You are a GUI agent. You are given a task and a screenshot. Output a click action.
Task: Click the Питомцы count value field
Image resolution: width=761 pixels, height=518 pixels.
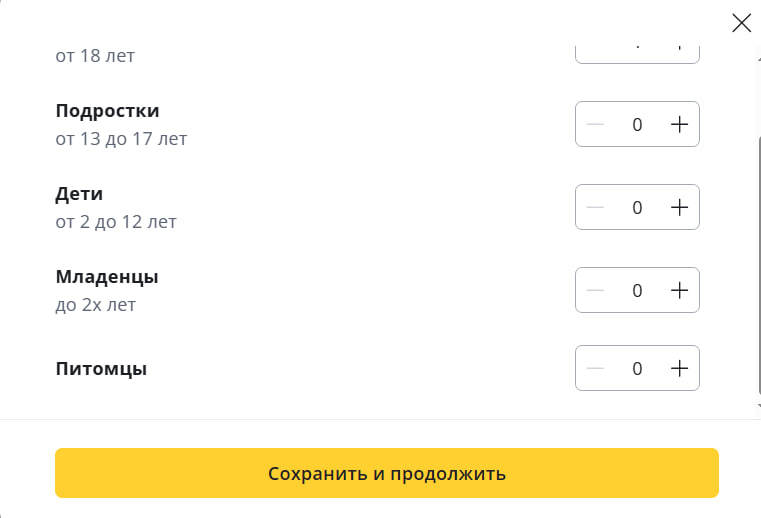(x=637, y=368)
